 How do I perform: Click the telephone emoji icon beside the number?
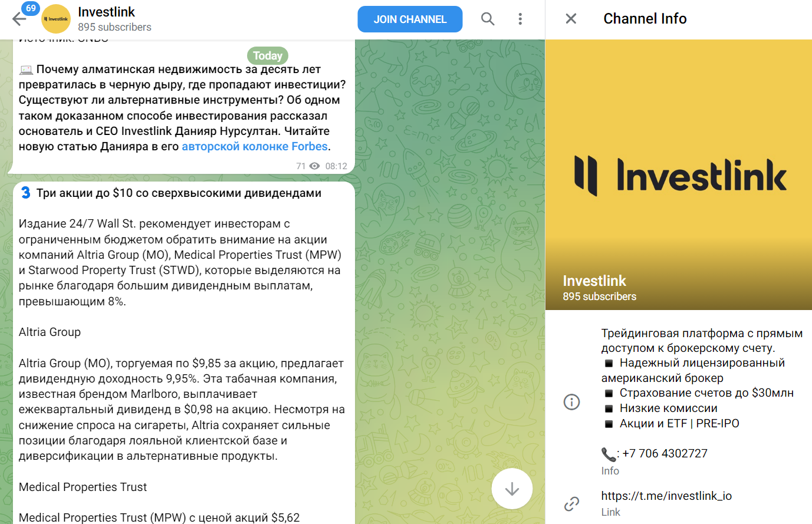point(609,454)
